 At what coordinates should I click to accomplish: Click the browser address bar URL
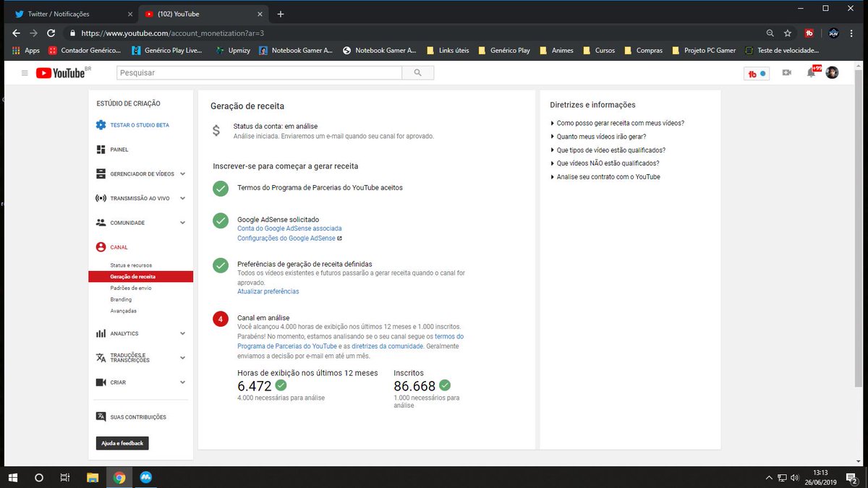(172, 33)
